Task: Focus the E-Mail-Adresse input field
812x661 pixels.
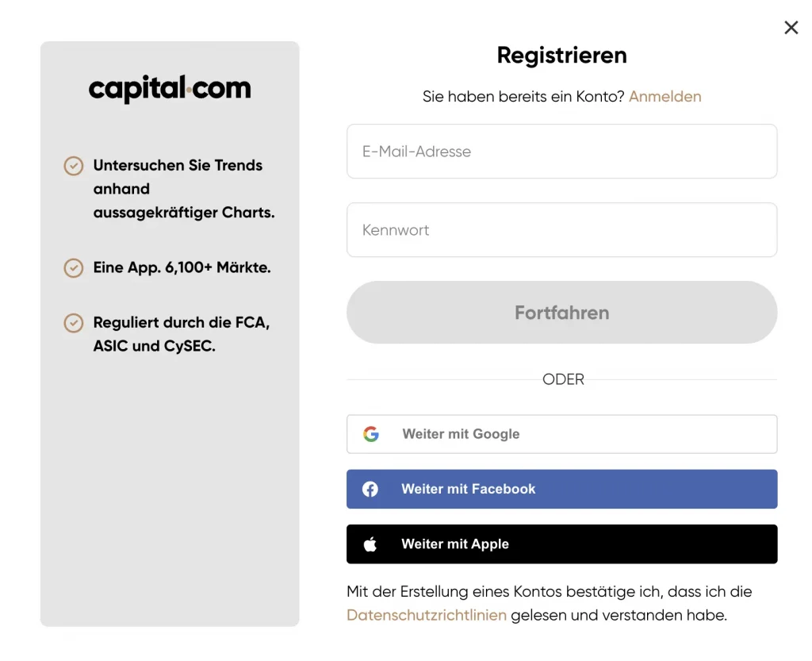Action: [x=561, y=152]
